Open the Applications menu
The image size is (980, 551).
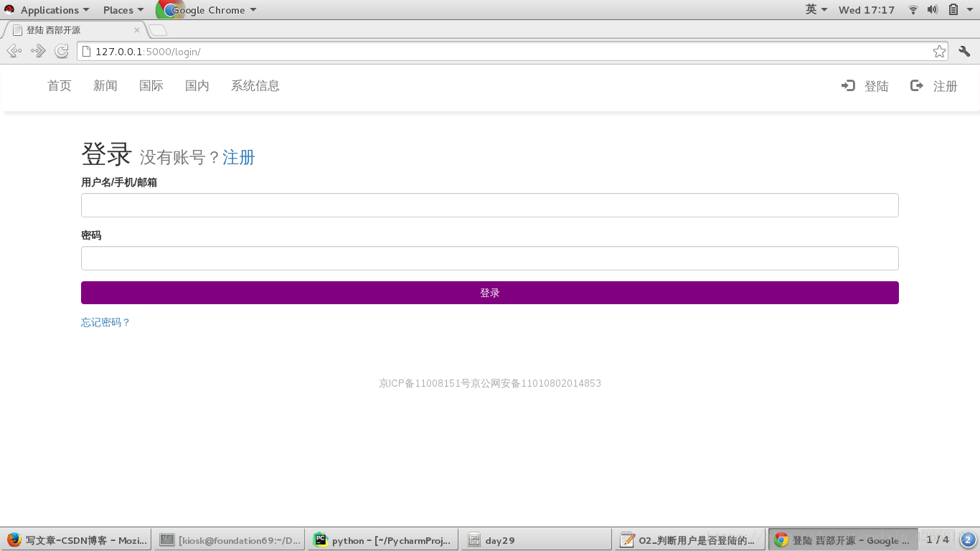tap(55, 10)
